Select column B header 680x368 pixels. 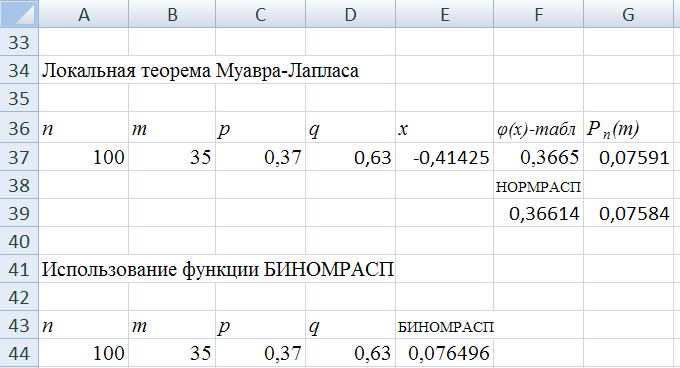click(x=172, y=14)
